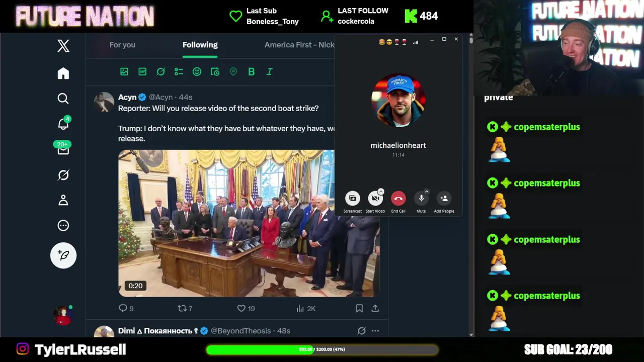Click the Last Sub Boneless_Tony label
This screenshot has width=644, height=362.
272,16
